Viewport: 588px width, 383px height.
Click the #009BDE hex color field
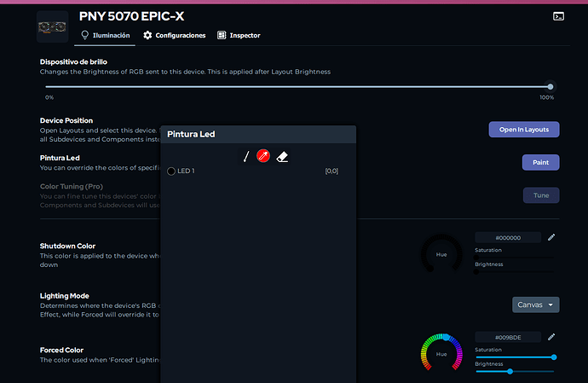point(508,337)
